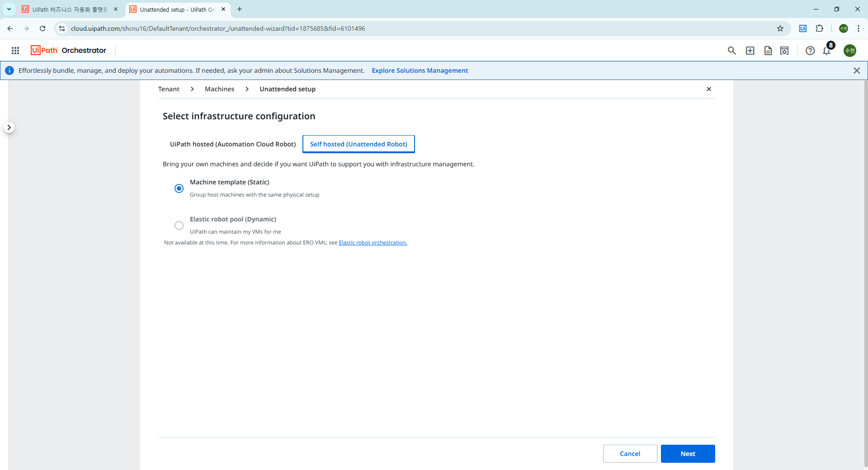The image size is (868, 470).
Task: Open the help question mark icon
Action: pos(810,51)
